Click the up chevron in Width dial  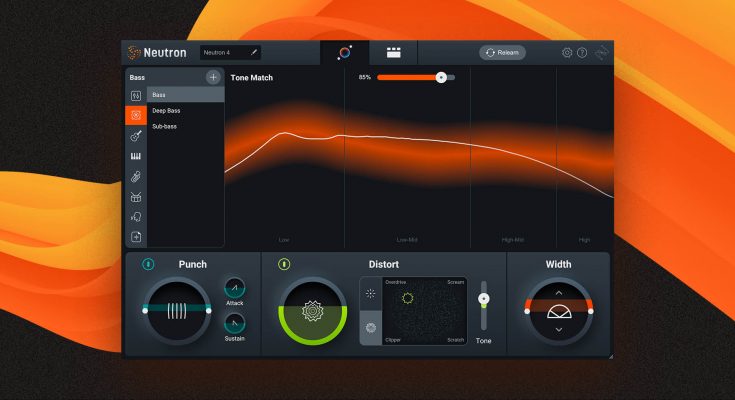pos(558,293)
